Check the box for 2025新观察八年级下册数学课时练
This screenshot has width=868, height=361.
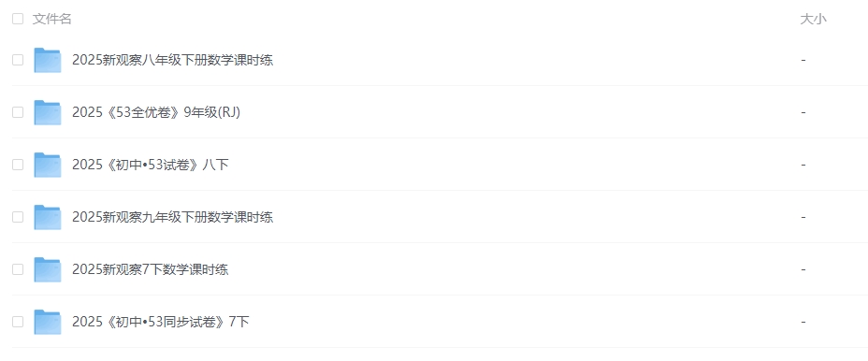[x=18, y=60]
